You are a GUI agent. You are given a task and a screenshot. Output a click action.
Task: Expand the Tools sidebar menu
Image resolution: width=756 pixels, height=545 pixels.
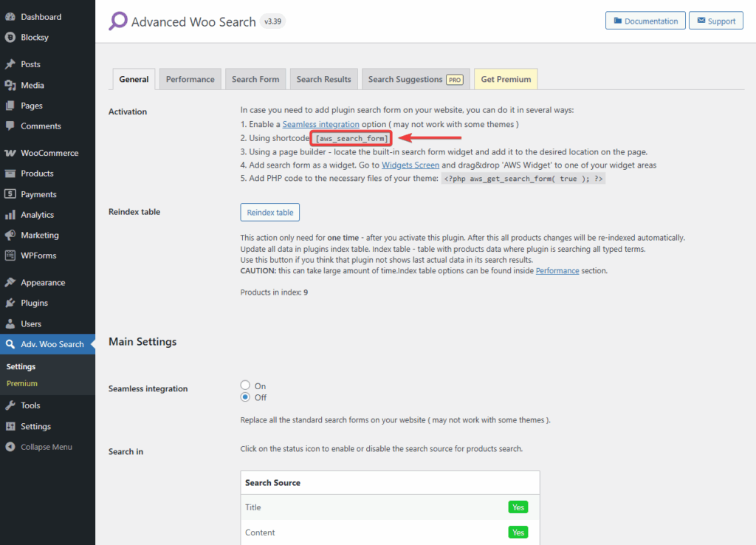(x=30, y=405)
